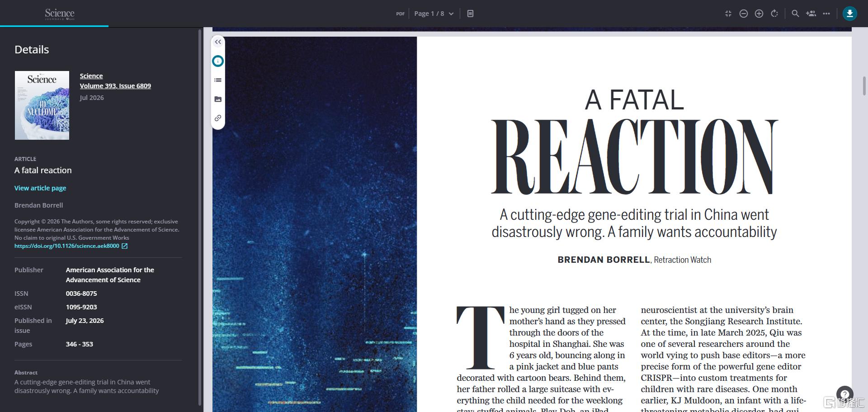This screenshot has width=868, height=412.
Task: Rotate the PDF page clockwise
Action: pyautogui.click(x=774, y=14)
